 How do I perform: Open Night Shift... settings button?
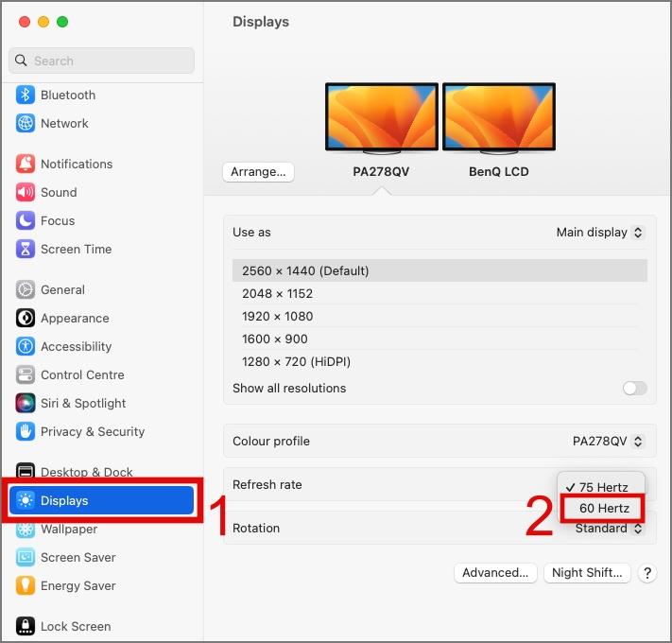point(587,573)
